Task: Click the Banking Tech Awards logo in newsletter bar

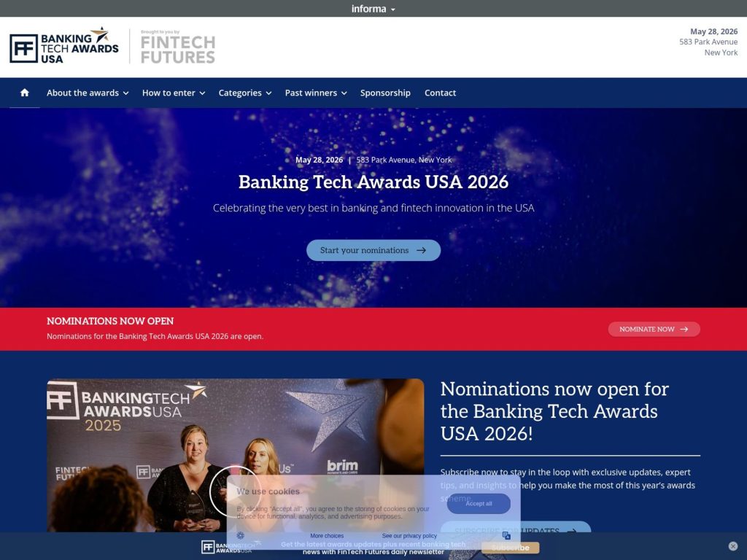Action: click(226, 546)
